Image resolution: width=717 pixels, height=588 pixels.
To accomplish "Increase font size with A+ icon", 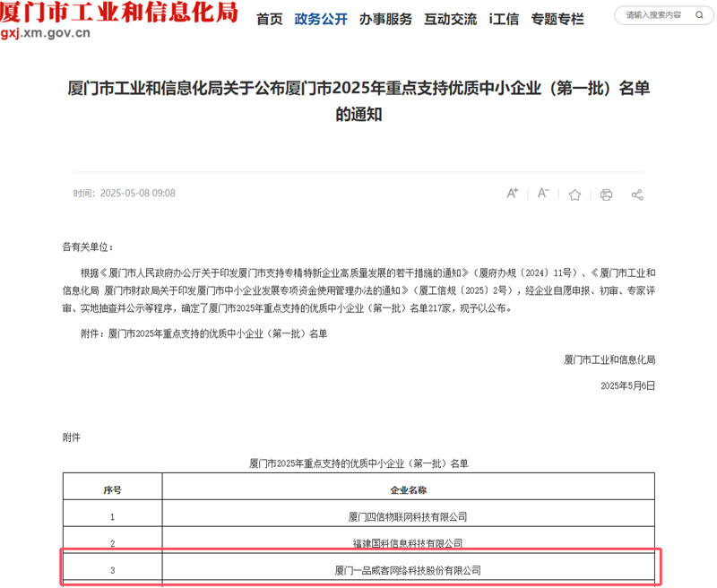I will tap(513, 194).
